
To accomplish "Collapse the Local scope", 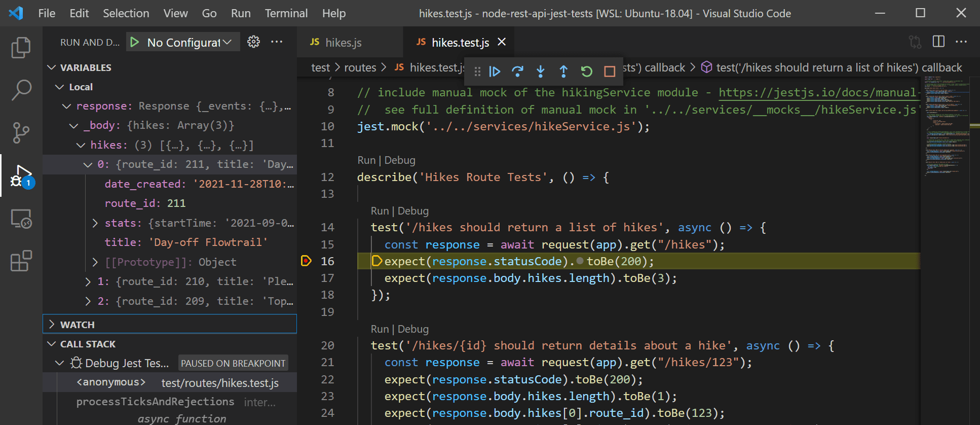I will pos(59,87).
